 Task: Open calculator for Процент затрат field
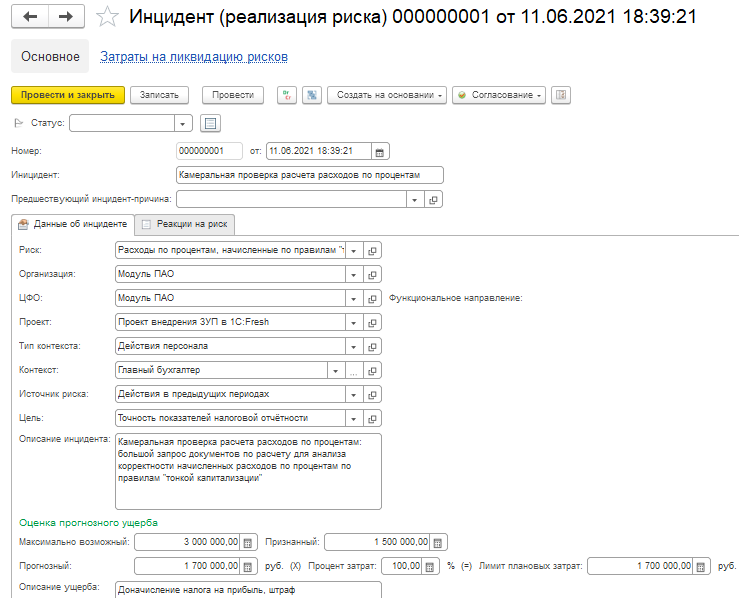[x=430, y=566]
